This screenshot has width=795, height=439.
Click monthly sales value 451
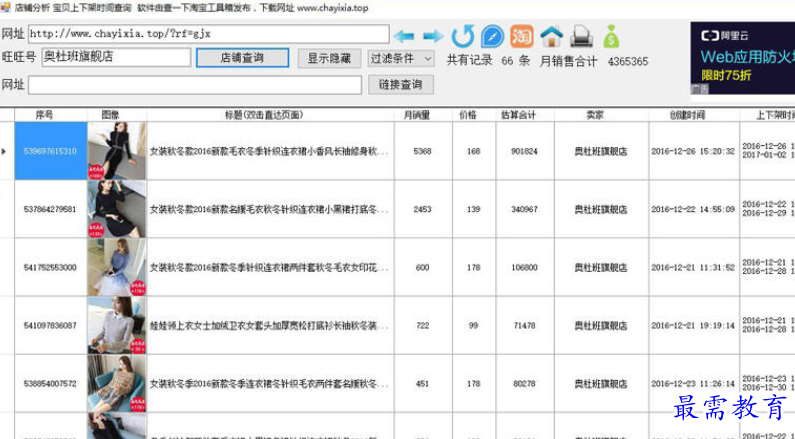(422, 384)
